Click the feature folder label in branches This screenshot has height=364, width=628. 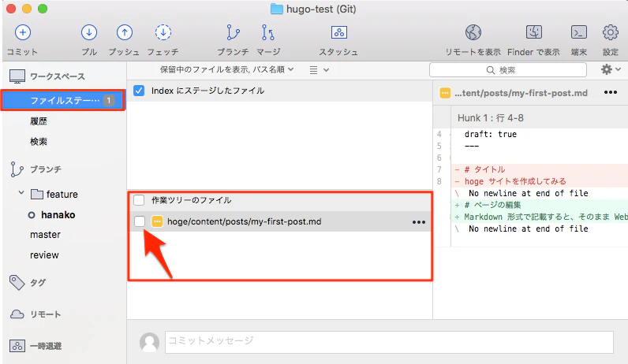(x=62, y=195)
